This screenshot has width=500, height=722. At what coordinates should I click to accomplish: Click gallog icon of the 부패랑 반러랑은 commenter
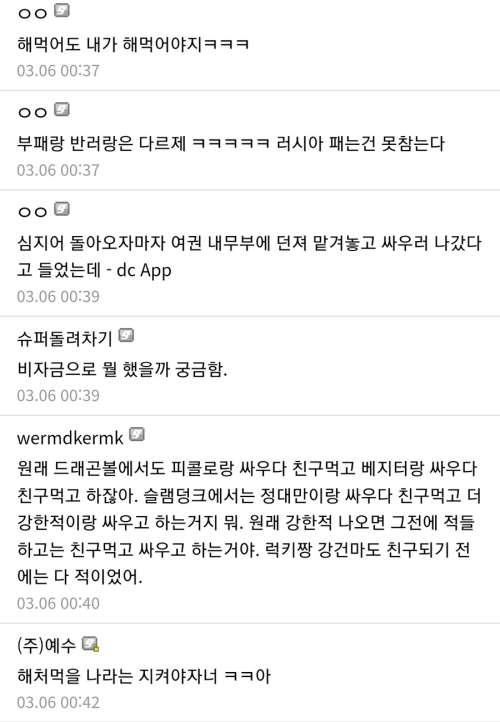pos(62,110)
